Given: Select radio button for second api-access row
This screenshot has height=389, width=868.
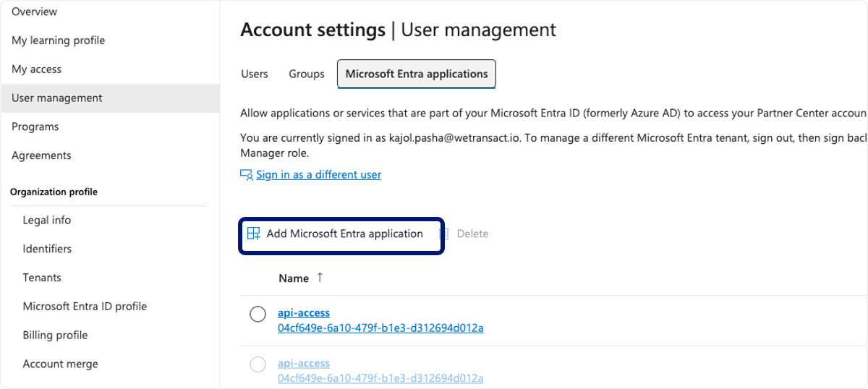Looking at the screenshot, I should [258, 364].
